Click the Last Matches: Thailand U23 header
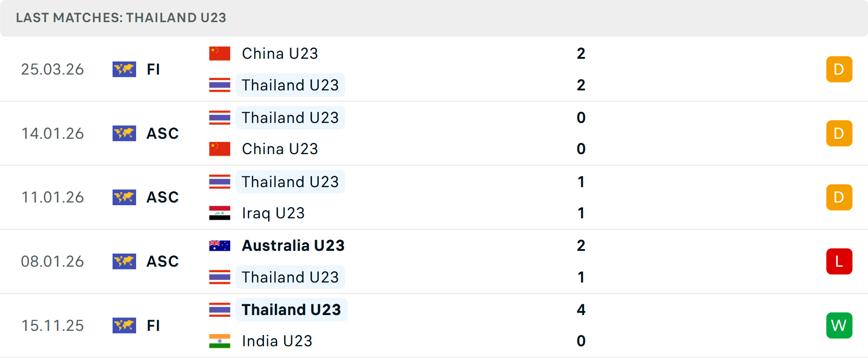Screen dimensions: 868x358 121,18
